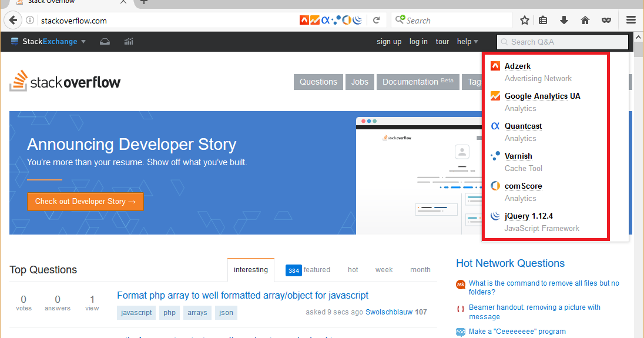Open the Documentation Beta tab
The width and height of the screenshot is (644, 338).
pos(418,82)
